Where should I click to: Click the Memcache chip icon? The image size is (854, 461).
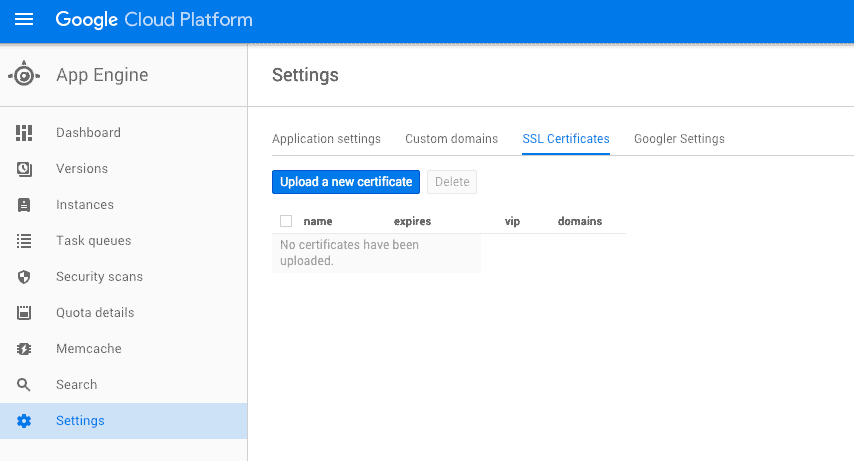[x=24, y=349]
